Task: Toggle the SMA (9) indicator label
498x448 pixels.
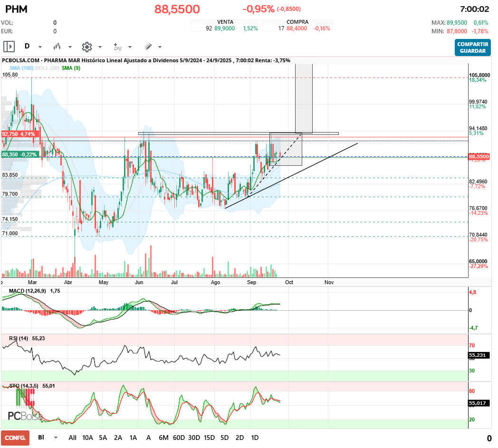Action: tap(71, 68)
